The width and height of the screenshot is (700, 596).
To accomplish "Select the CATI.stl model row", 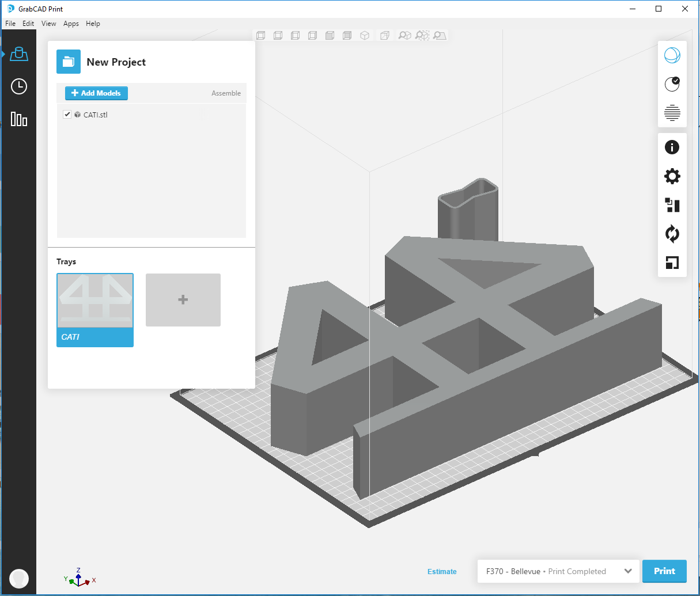I will coord(152,115).
